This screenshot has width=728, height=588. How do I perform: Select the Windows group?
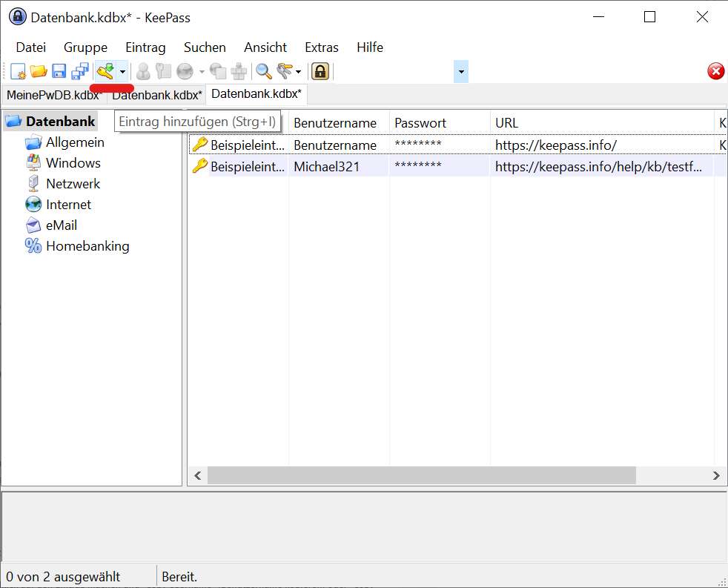coord(73,163)
